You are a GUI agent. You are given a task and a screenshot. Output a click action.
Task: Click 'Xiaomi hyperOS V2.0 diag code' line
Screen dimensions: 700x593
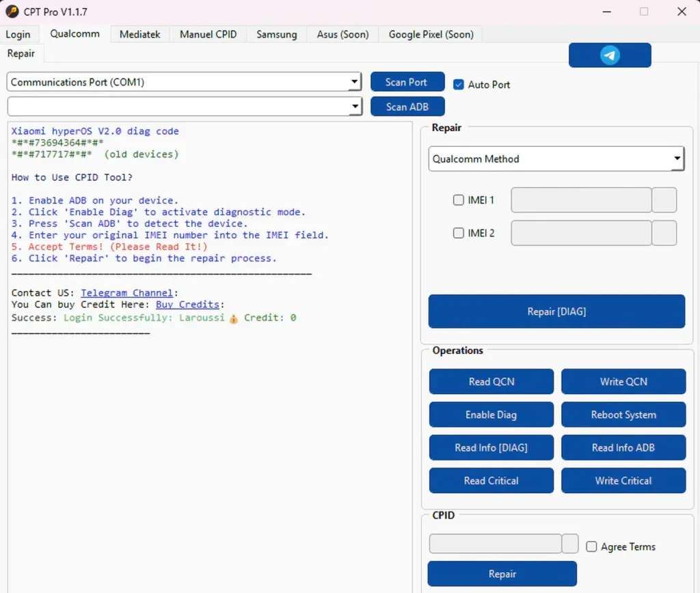coord(95,131)
